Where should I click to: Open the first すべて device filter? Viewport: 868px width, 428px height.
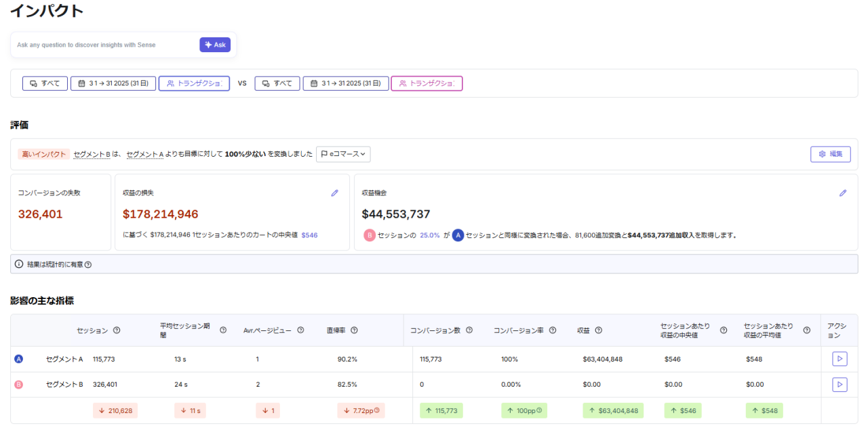point(45,83)
